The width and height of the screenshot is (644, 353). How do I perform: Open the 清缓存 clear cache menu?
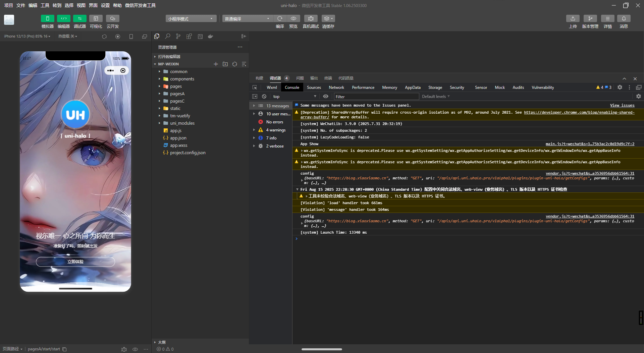[x=328, y=18]
